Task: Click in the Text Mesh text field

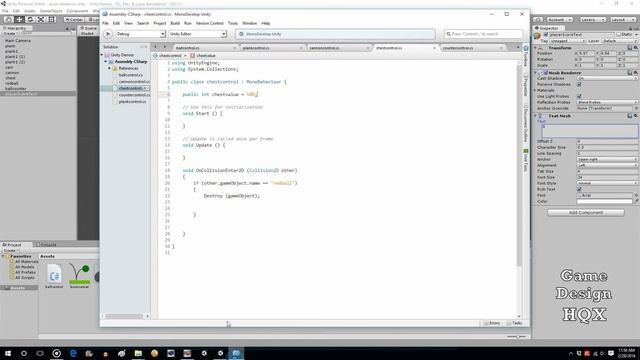Action: click(589, 130)
